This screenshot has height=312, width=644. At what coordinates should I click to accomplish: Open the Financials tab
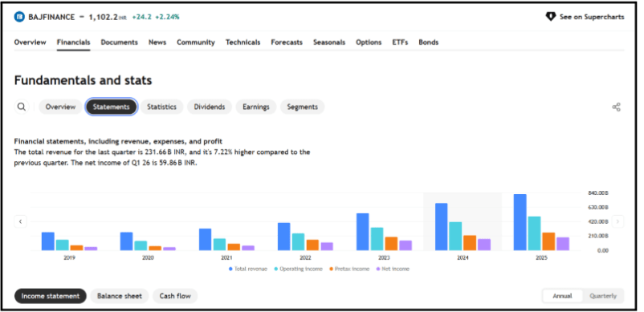click(x=74, y=43)
